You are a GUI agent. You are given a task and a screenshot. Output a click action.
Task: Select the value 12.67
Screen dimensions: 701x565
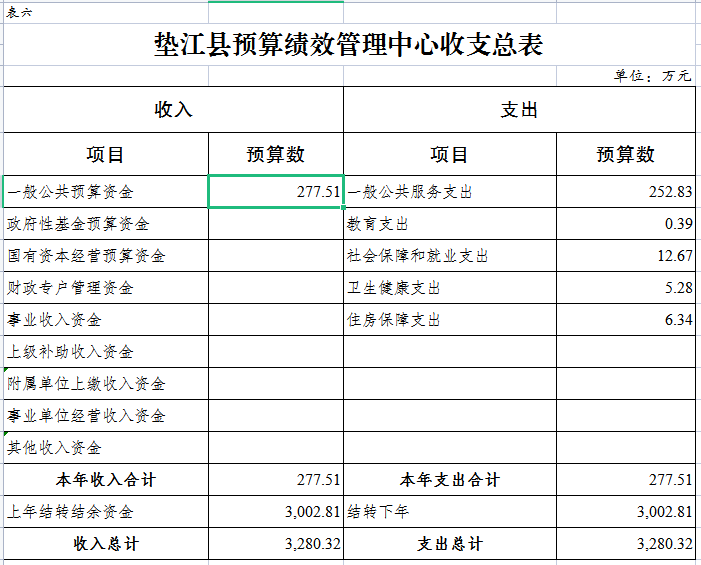coord(626,256)
